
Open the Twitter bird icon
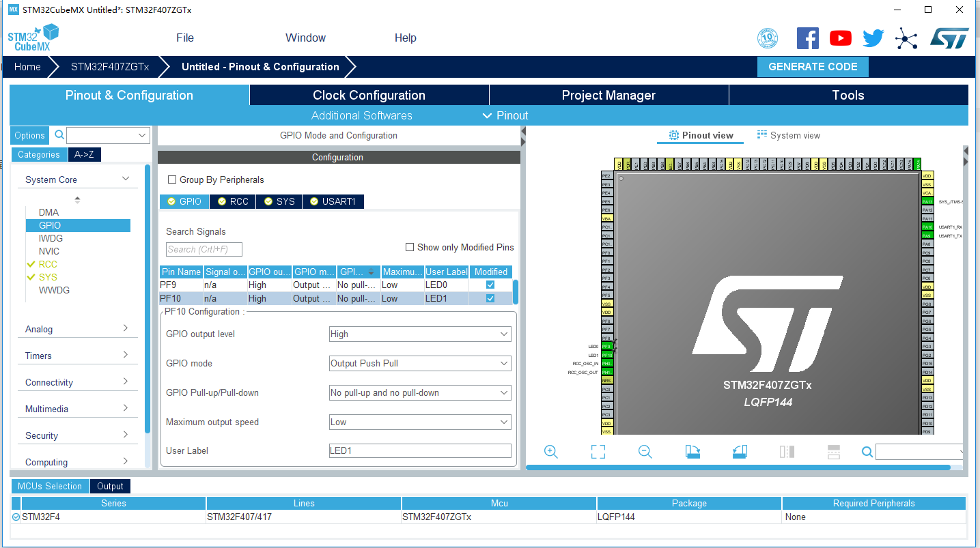873,38
